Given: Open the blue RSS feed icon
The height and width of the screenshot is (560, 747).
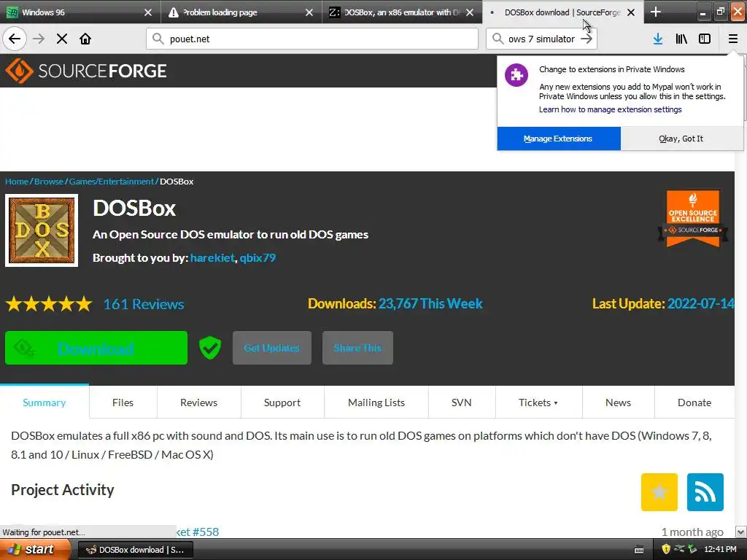Looking at the screenshot, I should point(705,492).
